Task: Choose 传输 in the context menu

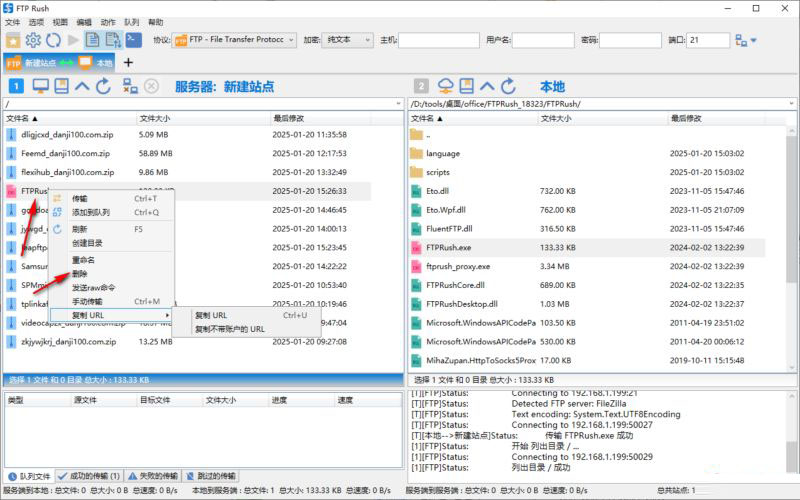Action: click(x=112, y=198)
